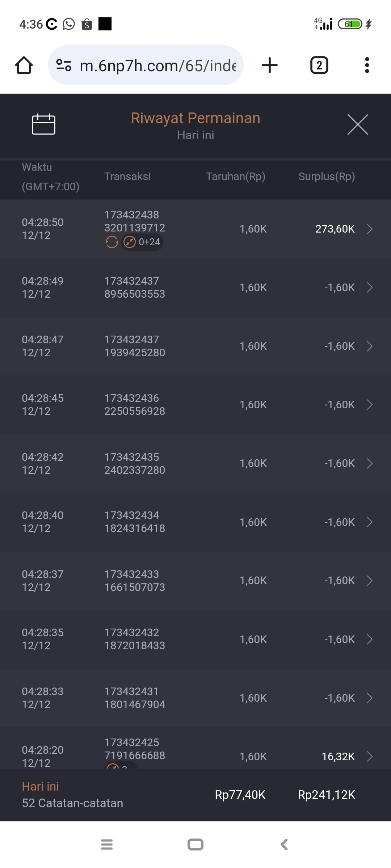Tap the Android recent apps menu button

coord(107,844)
